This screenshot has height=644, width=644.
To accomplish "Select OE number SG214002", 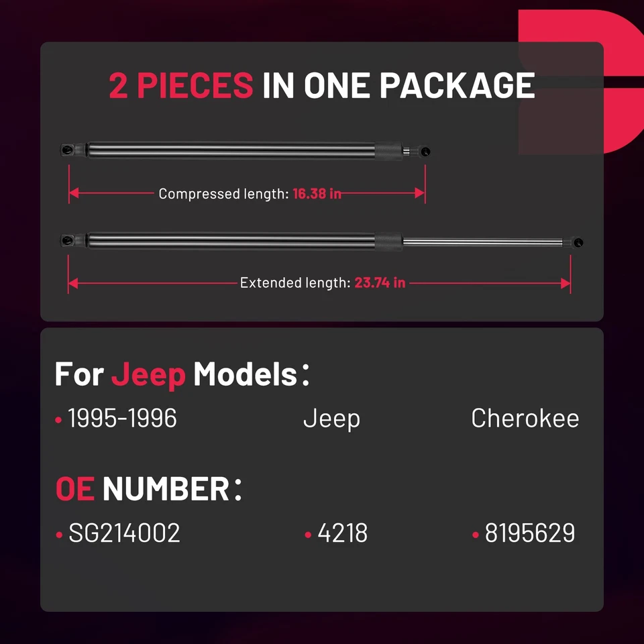I will click(x=124, y=533).
